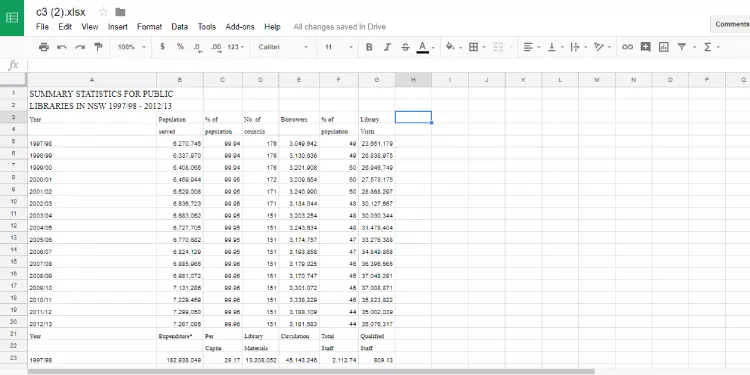This screenshot has width=750, height=375.
Task: Open the Data menu
Action: pyautogui.click(x=179, y=27)
